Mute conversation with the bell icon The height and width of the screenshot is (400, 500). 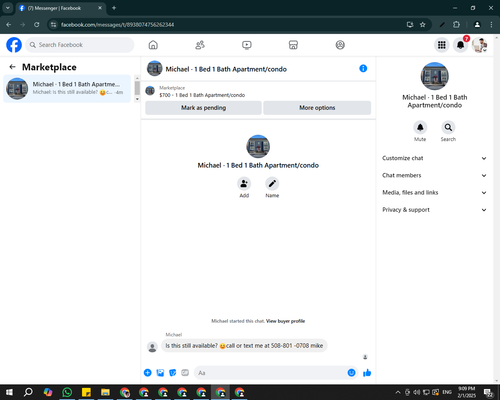click(420, 127)
